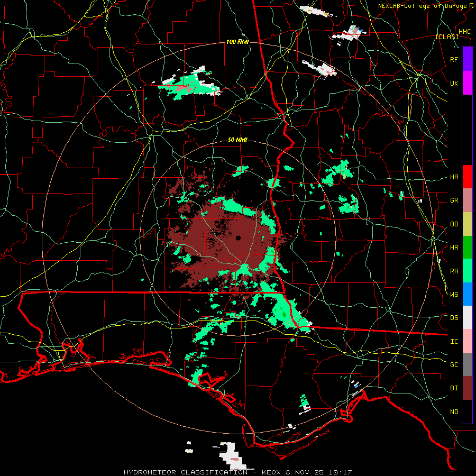Click the HA red legend swatch
This screenshot has height=476, width=476.
467,177
